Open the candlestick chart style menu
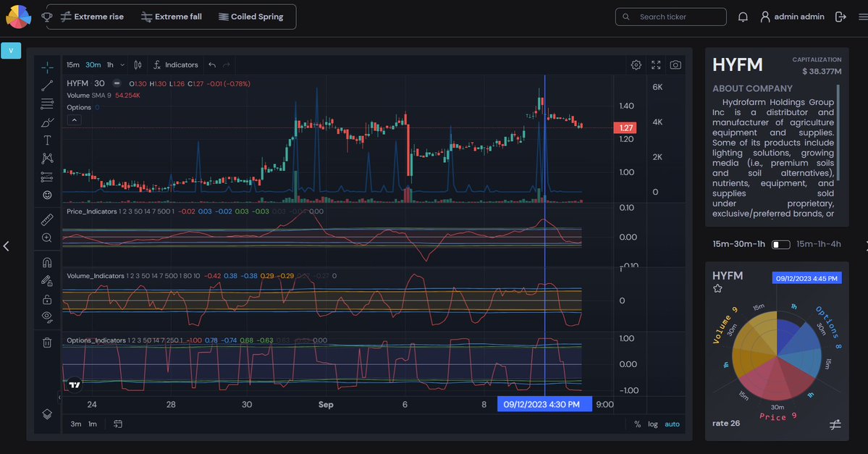This screenshot has width=868, height=454. [x=138, y=64]
